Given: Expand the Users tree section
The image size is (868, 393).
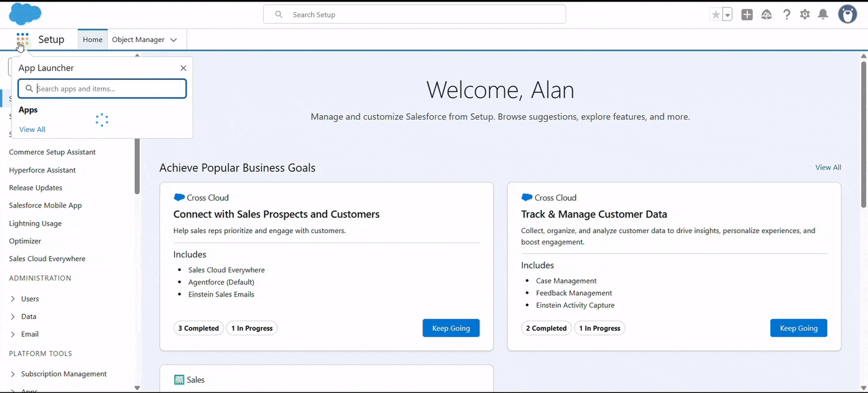Looking at the screenshot, I should (13, 299).
